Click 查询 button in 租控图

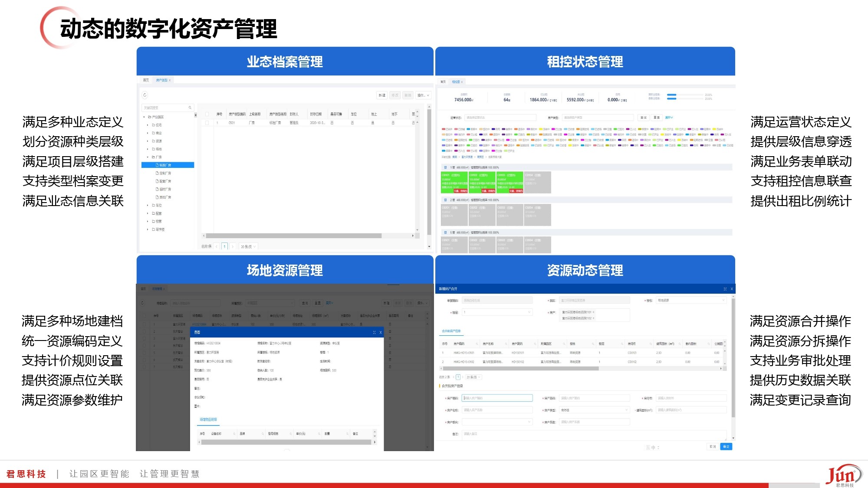click(644, 118)
